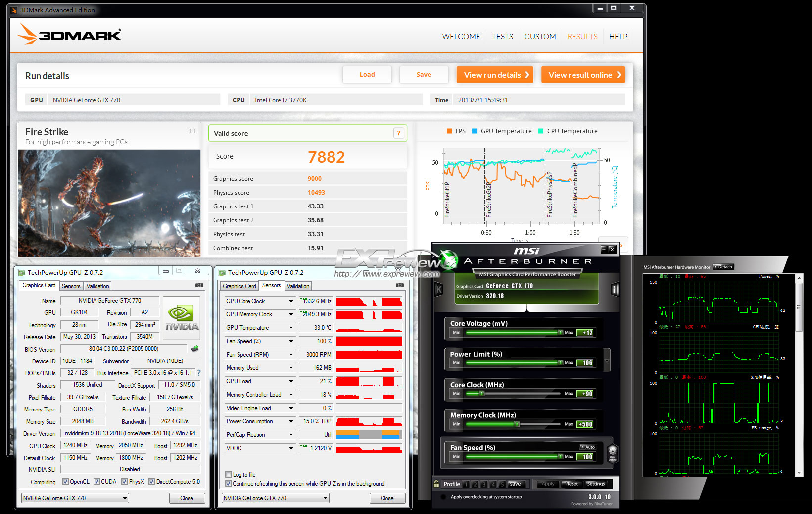Click camera icon in GPU-Z Sensors window

click(x=399, y=285)
